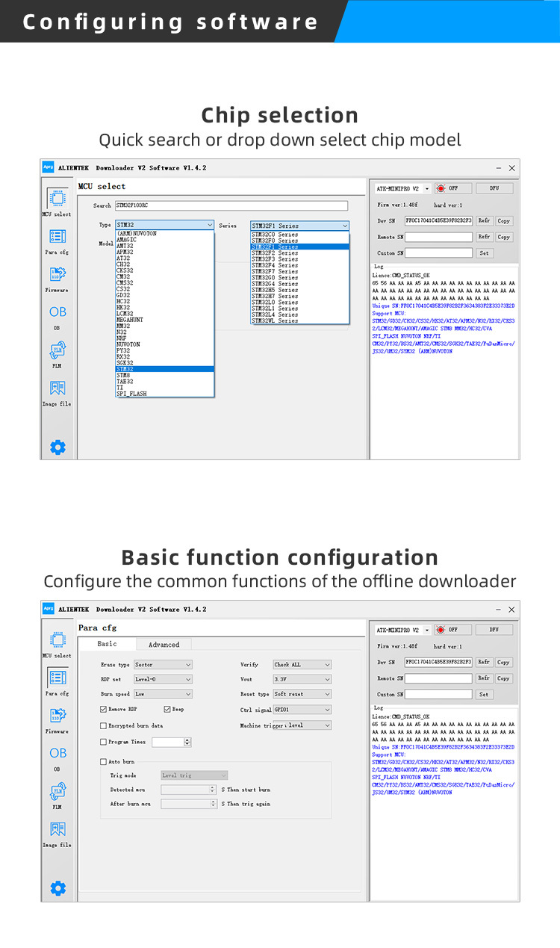Open Para cfg icon in MCU select window

tap(57, 237)
